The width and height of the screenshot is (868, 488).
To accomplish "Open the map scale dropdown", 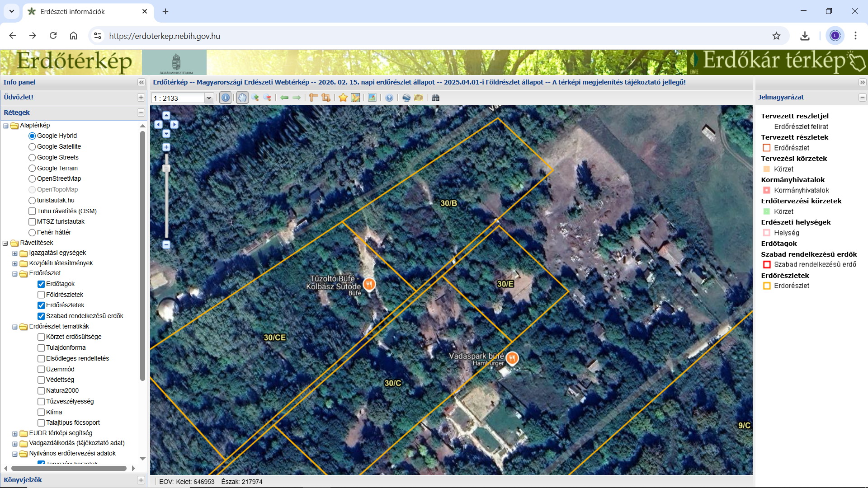I will [x=209, y=98].
